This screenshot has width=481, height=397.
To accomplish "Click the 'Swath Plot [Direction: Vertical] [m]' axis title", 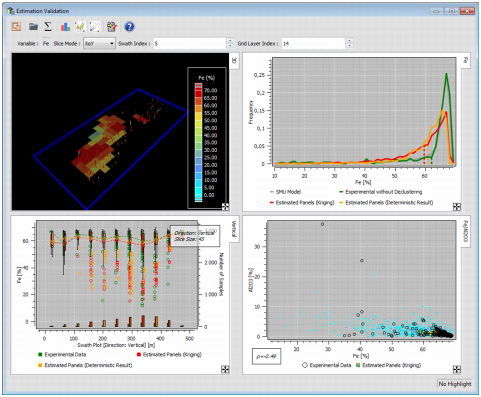I will [117, 345].
